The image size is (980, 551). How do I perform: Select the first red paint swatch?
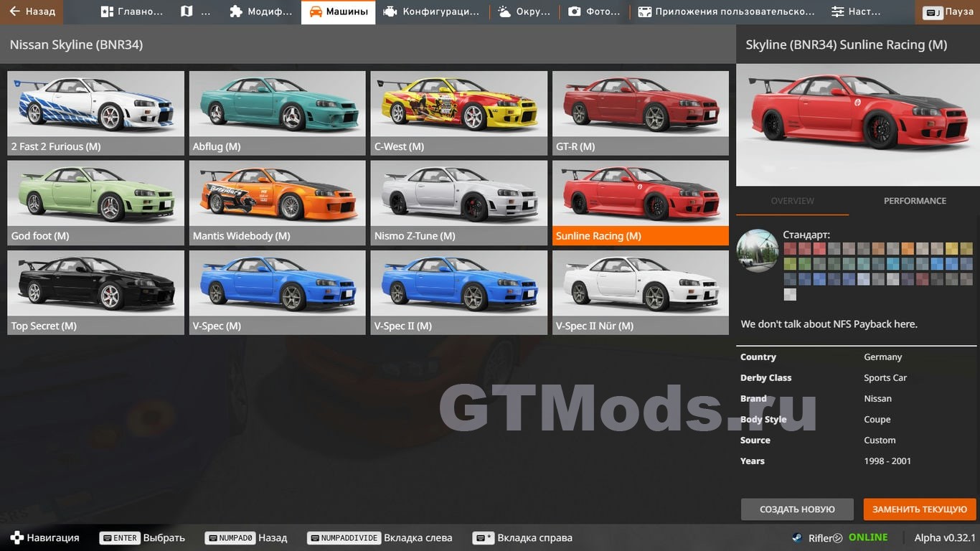click(790, 249)
